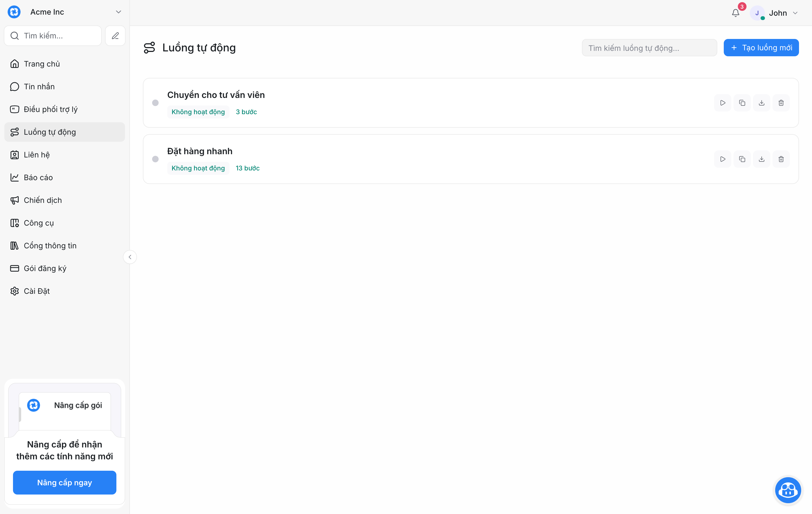Go to Điều phối trợ lý
Viewport: 812px width, 514px height.
coord(64,109)
